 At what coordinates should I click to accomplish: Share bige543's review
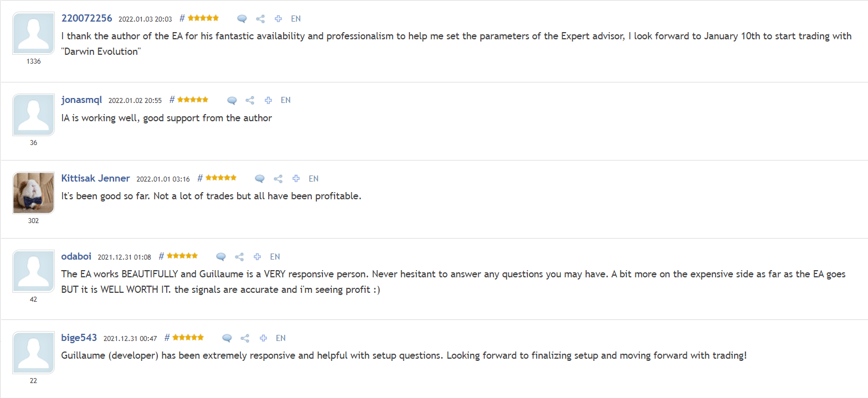[x=244, y=338]
